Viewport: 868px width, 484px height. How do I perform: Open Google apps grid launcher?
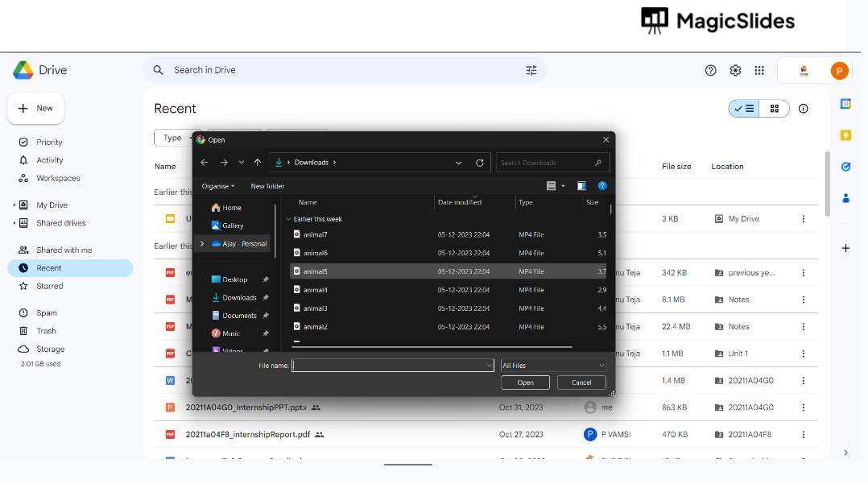[x=759, y=70]
